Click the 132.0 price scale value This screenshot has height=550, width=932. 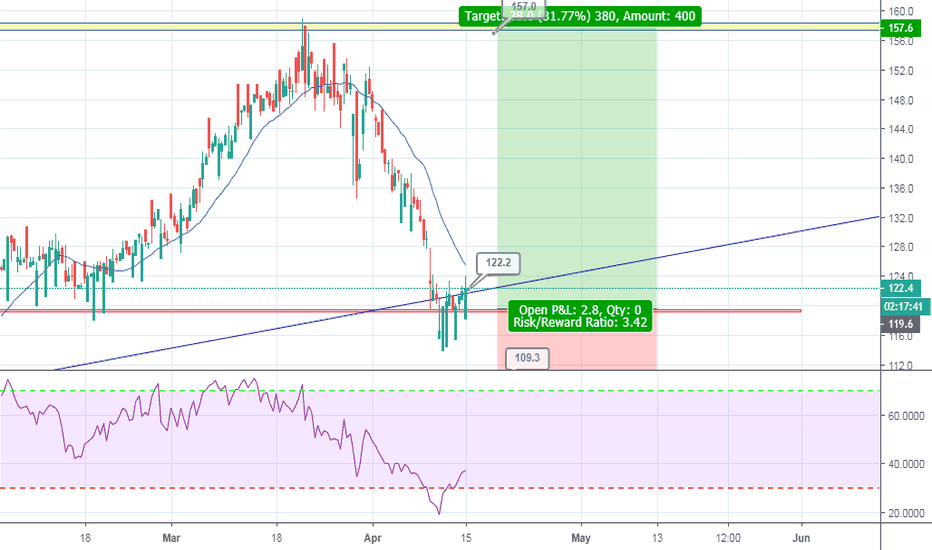click(901, 218)
